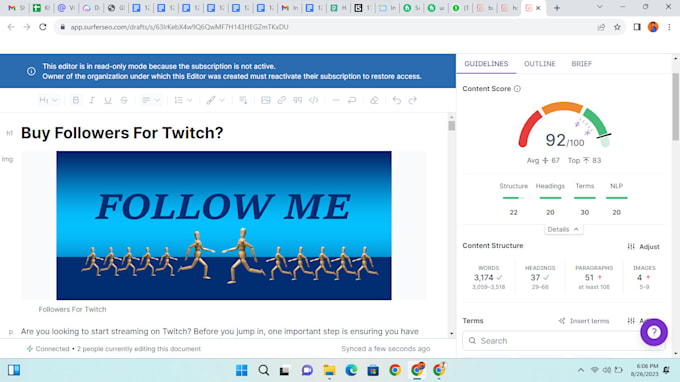Click the browser back arrow

tap(11, 27)
